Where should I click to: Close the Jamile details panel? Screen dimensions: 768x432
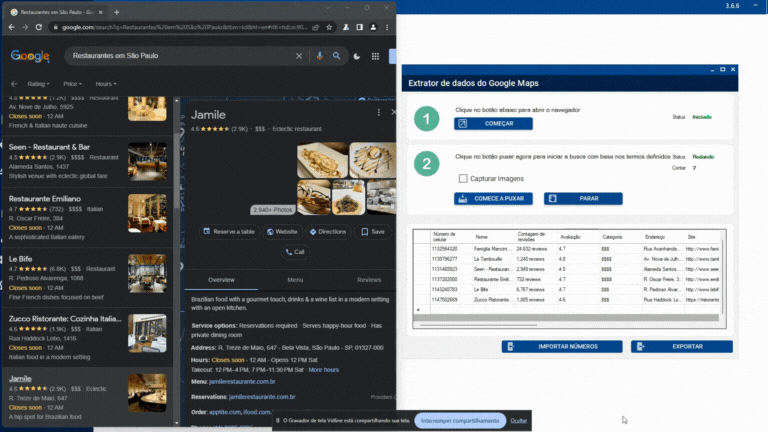(393, 112)
